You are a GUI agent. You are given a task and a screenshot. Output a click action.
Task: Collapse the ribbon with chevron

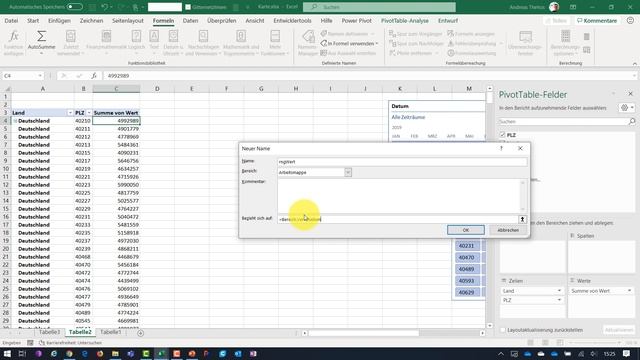point(634,64)
